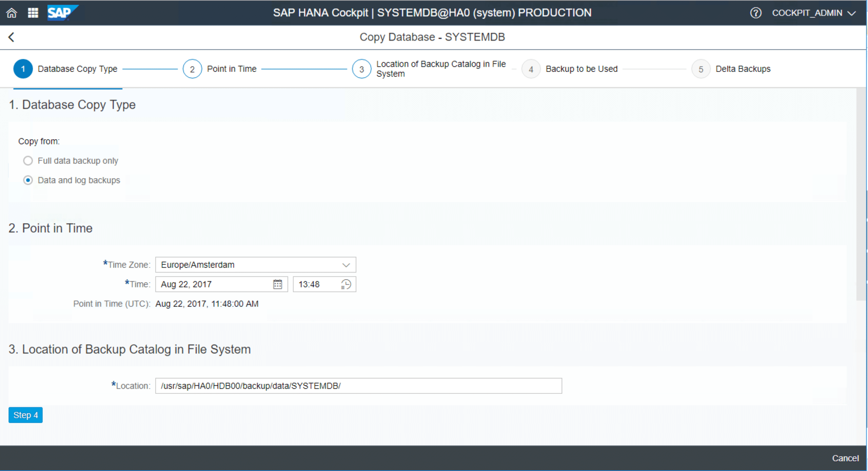Click step 4 circle in wizard
868x471 pixels.
coord(531,69)
